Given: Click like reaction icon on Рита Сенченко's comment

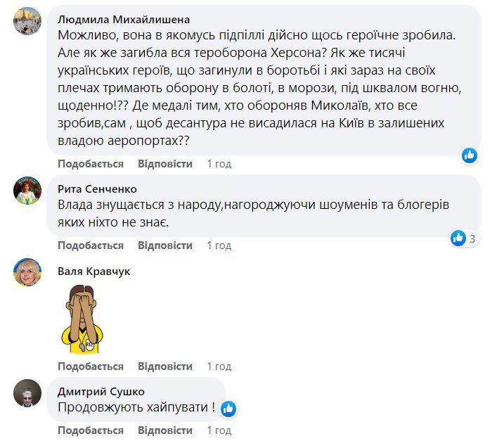Looking at the screenshot, I should (458, 238).
